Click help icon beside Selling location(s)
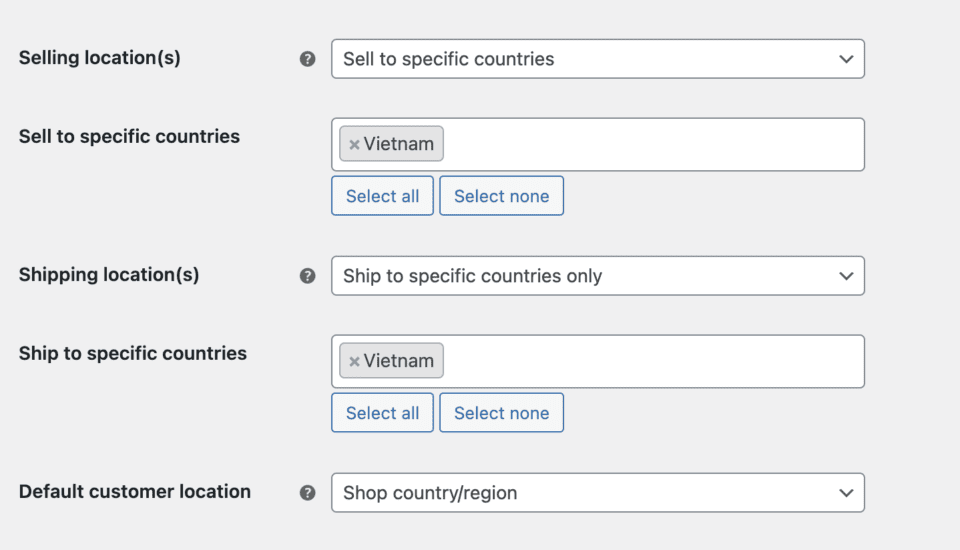The image size is (960, 550). tap(308, 59)
